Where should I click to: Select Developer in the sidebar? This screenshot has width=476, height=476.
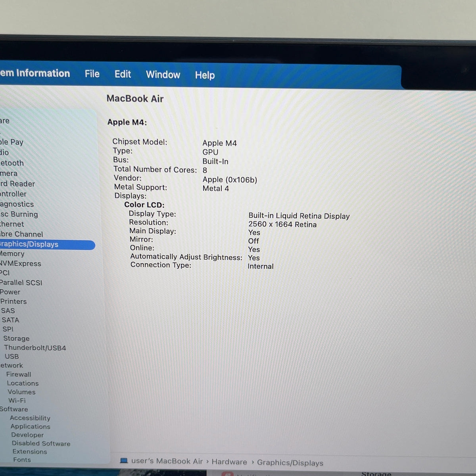click(x=27, y=435)
